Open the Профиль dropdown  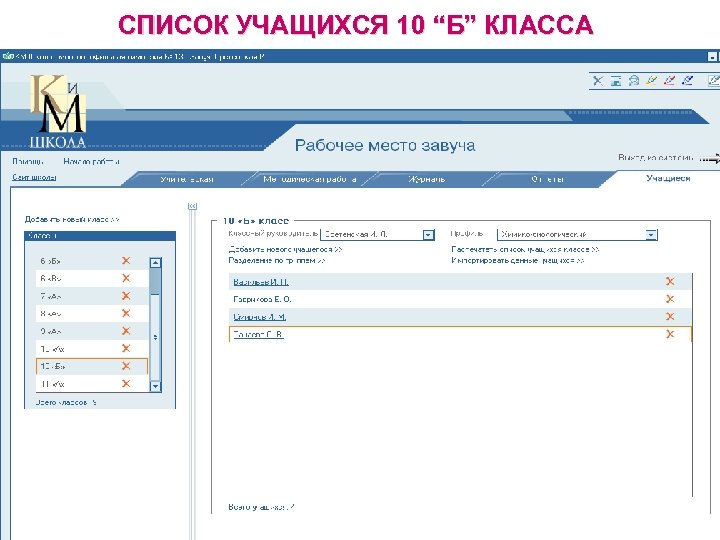pyautogui.click(x=651, y=235)
